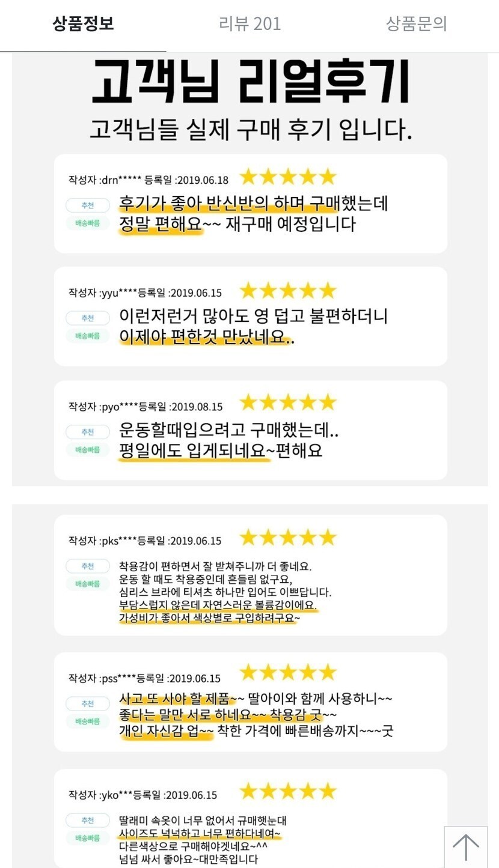Click the 추천 badge on pyo**** review
Image resolution: width=499 pixels, height=868 pixels.
pyautogui.click(x=88, y=432)
